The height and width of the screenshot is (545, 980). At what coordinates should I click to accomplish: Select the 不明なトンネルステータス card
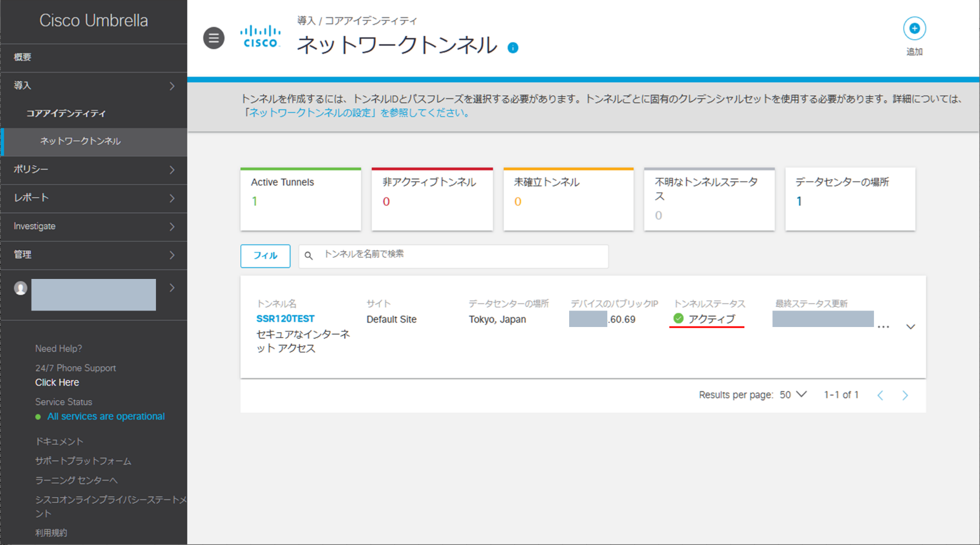click(709, 199)
